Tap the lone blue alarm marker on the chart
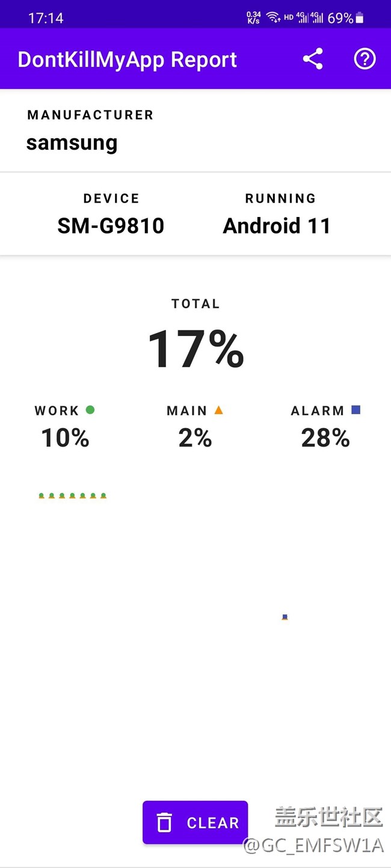 285,617
